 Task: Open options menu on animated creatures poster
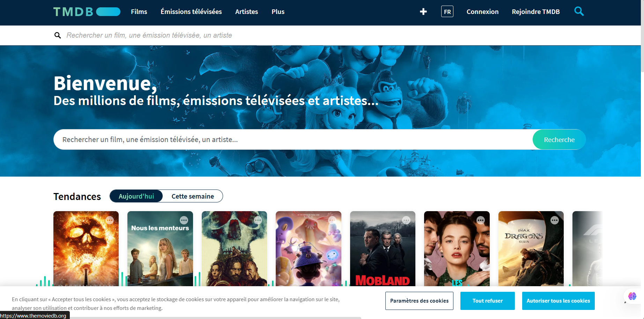click(x=332, y=220)
